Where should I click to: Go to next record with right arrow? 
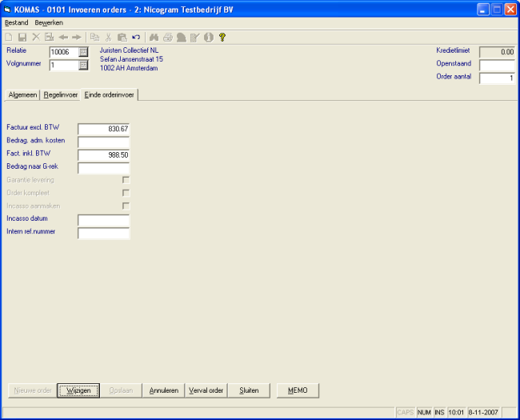tap(77, 37)
